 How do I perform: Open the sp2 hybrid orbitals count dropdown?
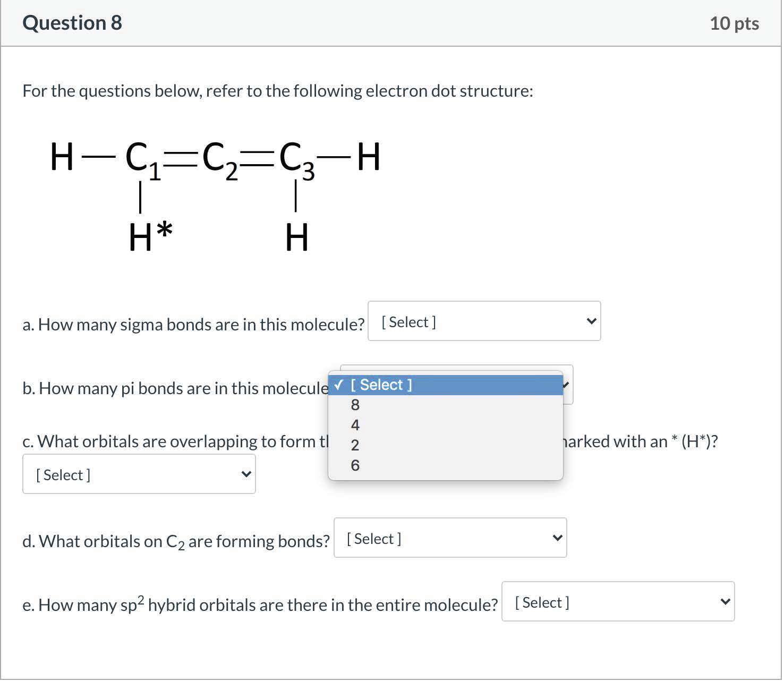click(618, 602)
